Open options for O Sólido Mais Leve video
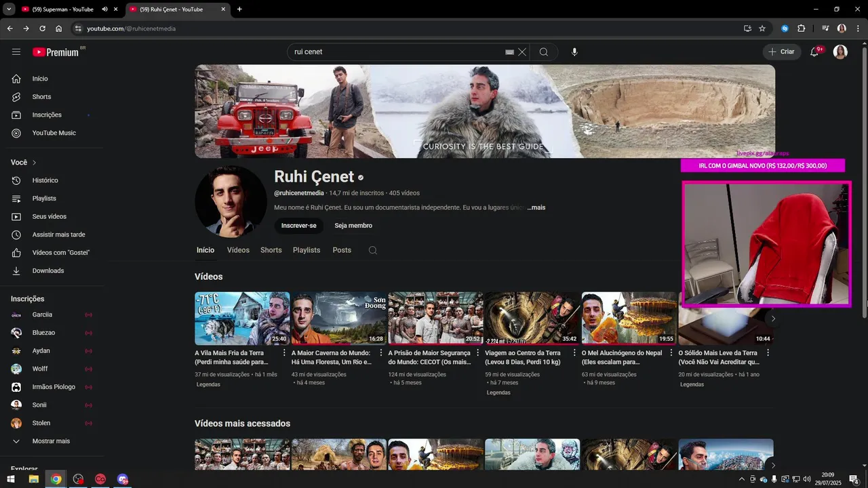 768,353
